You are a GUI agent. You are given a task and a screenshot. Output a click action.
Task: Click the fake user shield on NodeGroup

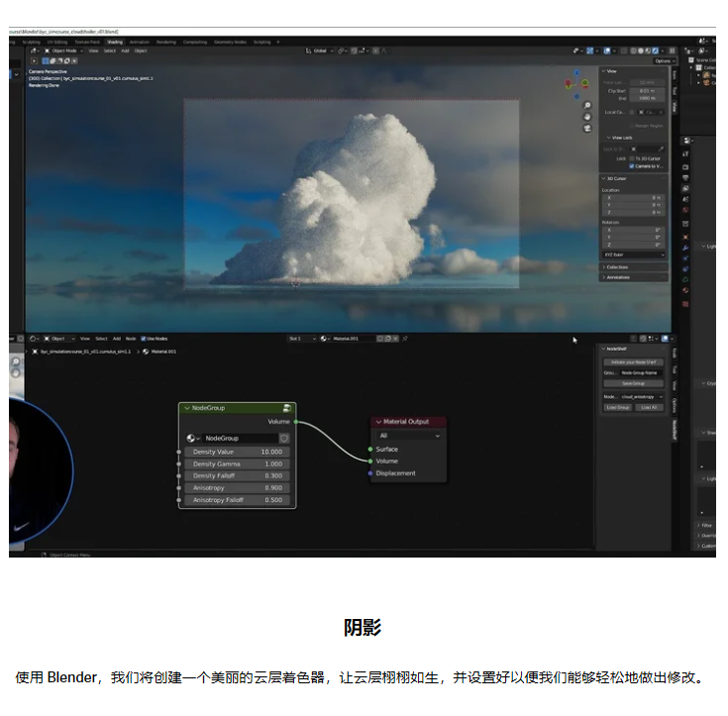[x=284, y=438]
